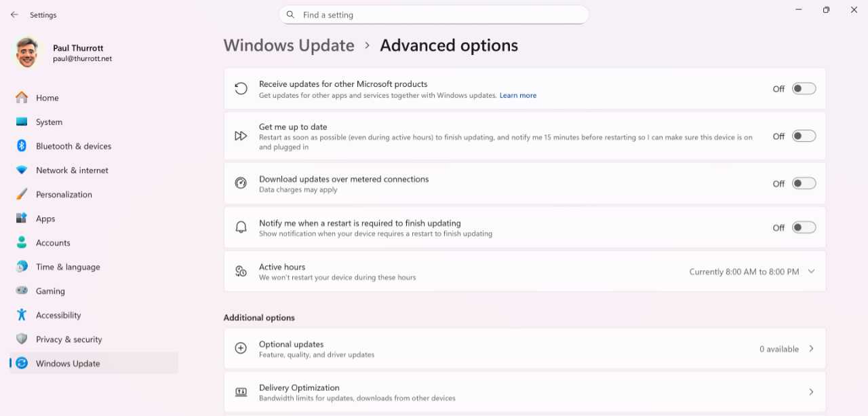Click the Find a setting search box
Viewport: 868px width, 416px height.
tap(434, 15)
